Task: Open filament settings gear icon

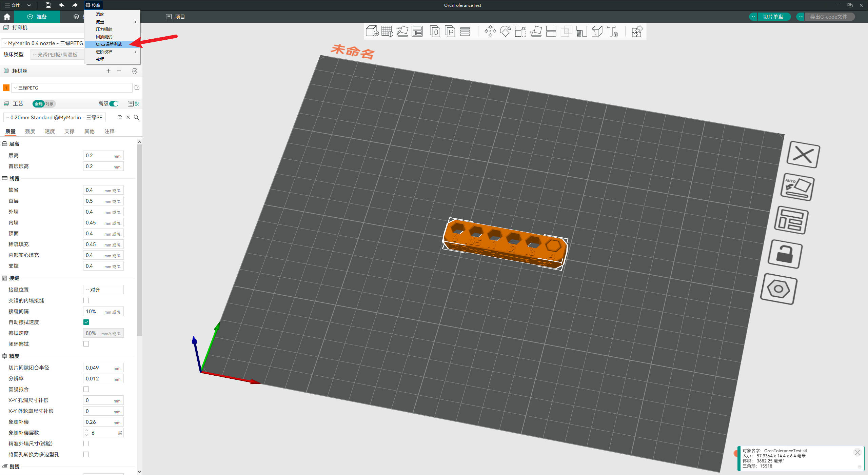Action: (x=135, y=71)
